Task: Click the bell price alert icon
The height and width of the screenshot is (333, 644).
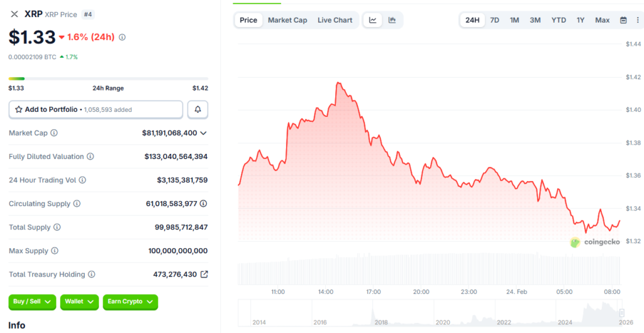Action: 197,109
